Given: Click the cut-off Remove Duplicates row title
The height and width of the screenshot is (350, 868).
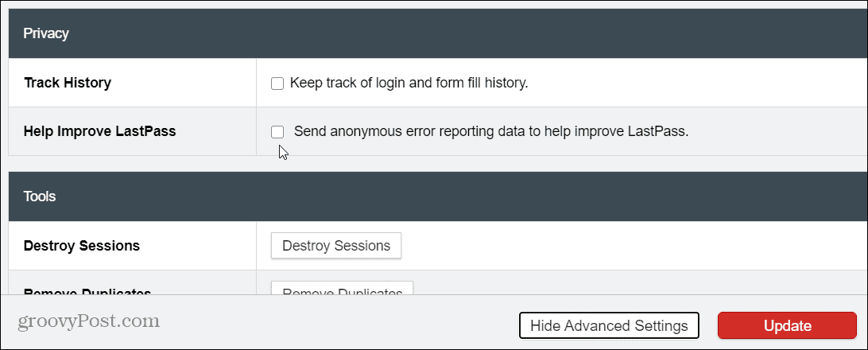Looking at the screenshot, I should coord(87,291).
